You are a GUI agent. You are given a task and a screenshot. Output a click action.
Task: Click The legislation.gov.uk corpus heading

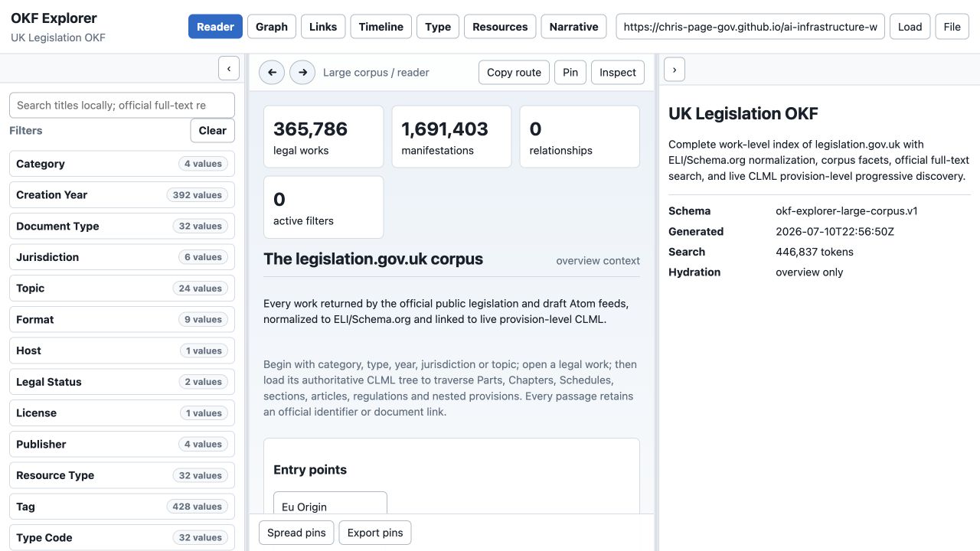(373, 259)
